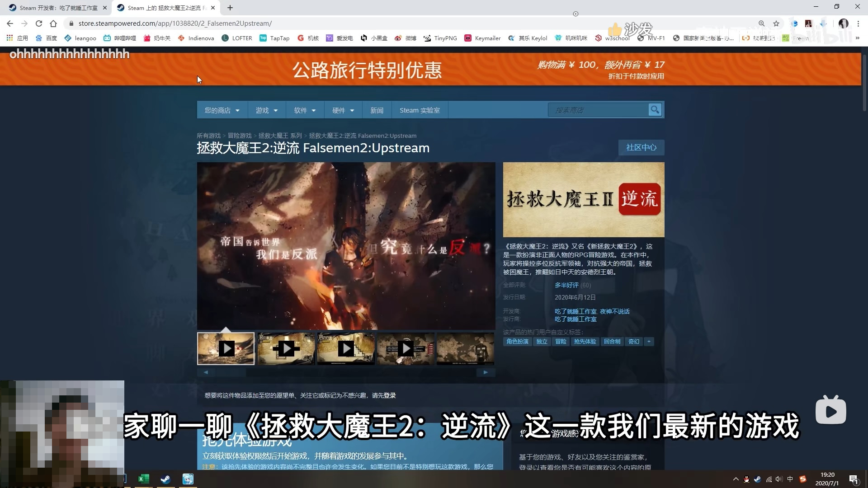This screenshot has width=868, height=488.
Task: Open developer link 吃了就睡工作室
Action: point(576,311)
